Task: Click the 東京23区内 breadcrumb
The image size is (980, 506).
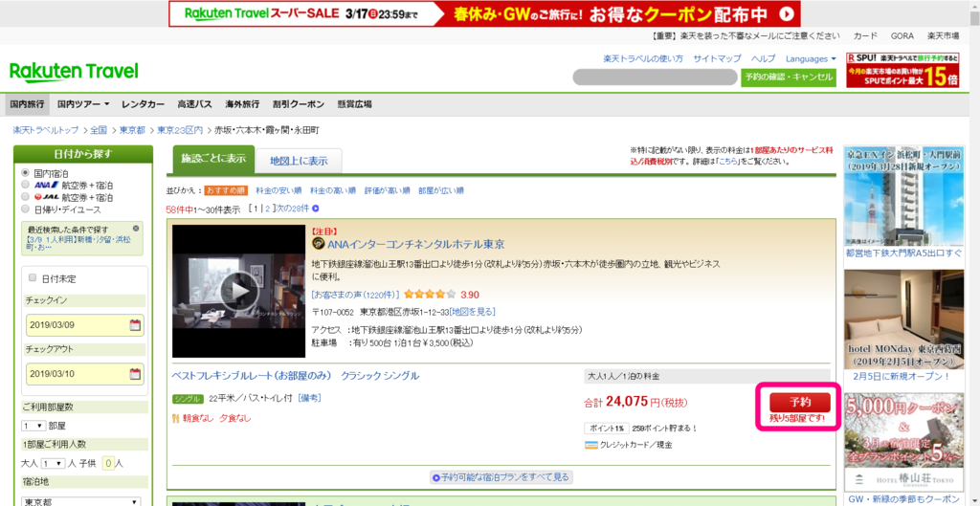Action: pos(180,130)
